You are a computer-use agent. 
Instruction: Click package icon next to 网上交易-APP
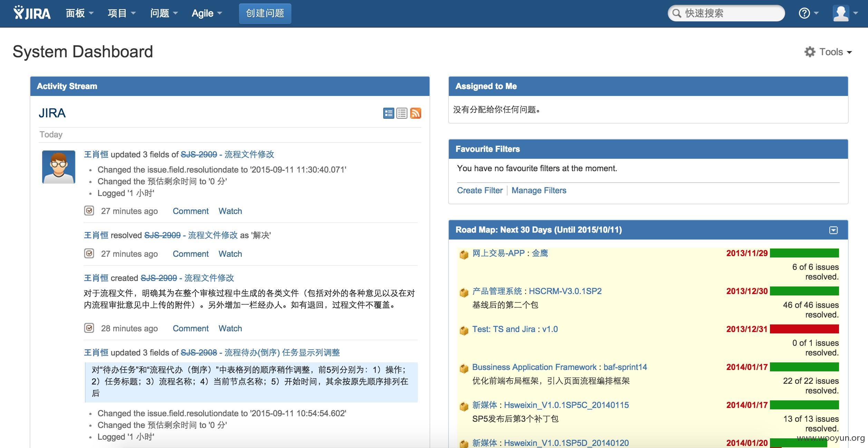464,255
